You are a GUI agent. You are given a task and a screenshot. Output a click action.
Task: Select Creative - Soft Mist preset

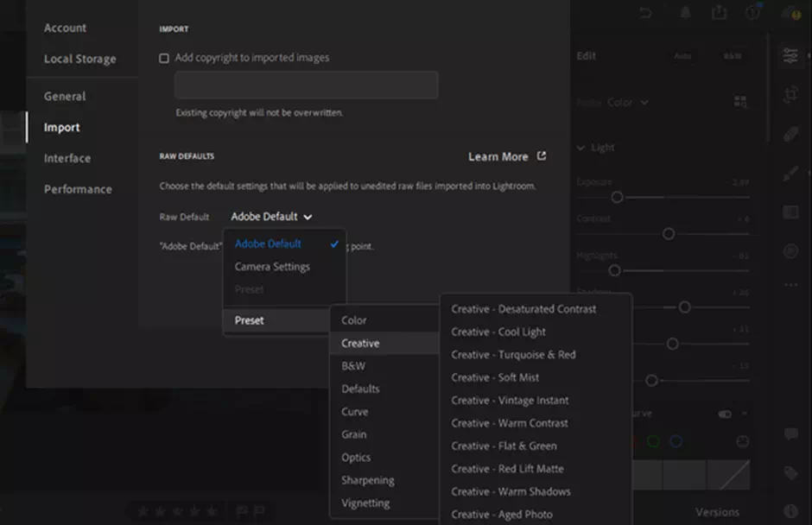495,377
